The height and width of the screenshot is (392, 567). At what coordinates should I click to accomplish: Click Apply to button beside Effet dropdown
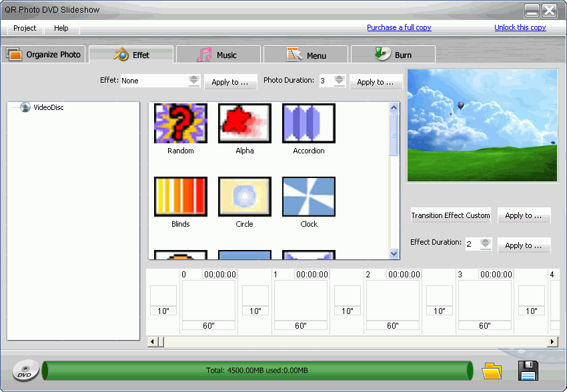click(230, 82)
